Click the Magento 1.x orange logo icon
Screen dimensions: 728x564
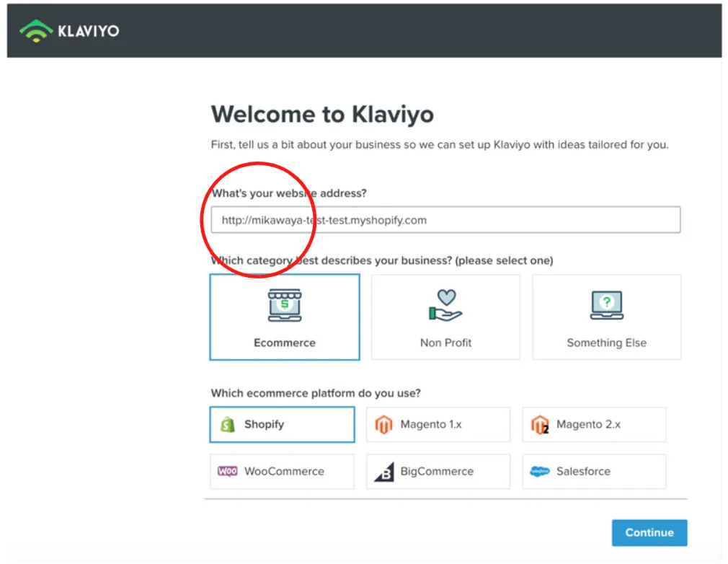point(383,425)
